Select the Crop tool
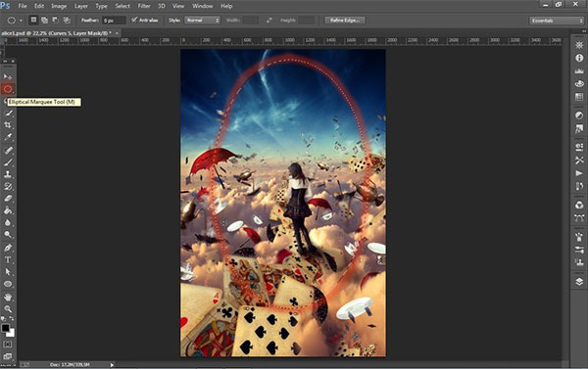Image resolution: width=588 pixels, height=369 pixels. point(8,124)
